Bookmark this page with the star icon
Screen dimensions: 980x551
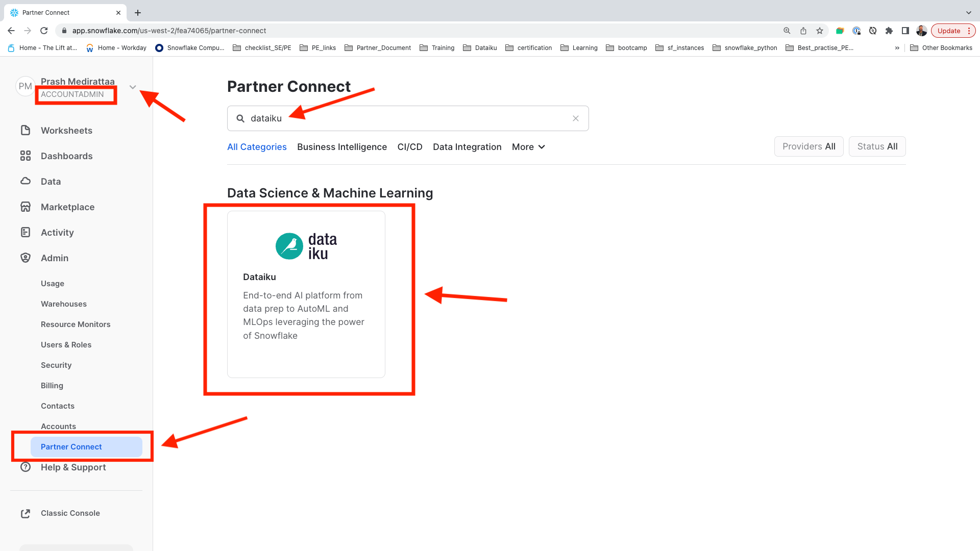(x=819, y=31)
